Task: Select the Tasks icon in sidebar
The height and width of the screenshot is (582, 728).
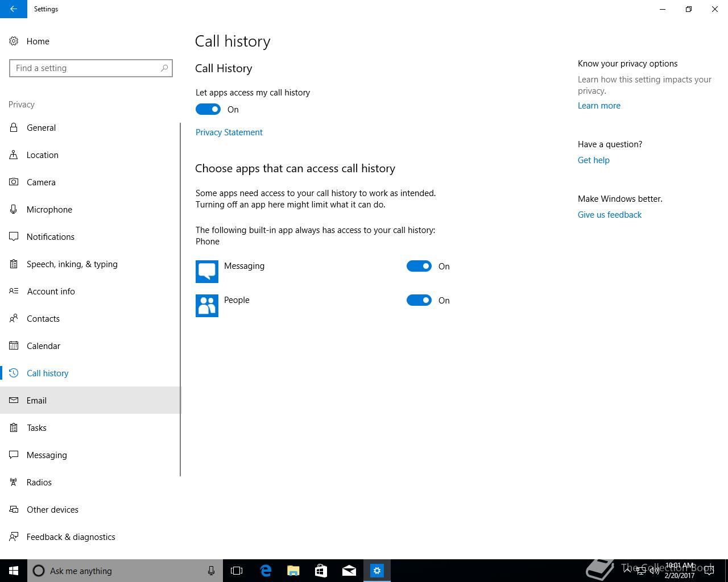Action: (14, 427)
